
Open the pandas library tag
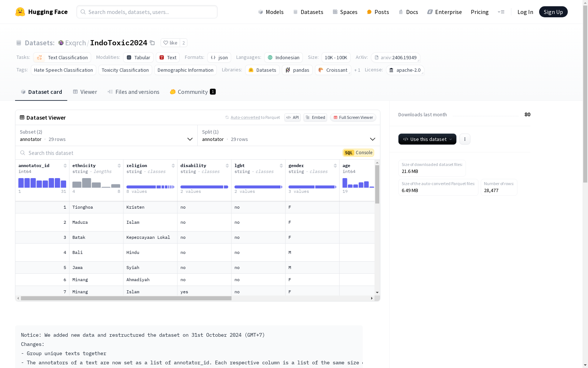[297, 70]
